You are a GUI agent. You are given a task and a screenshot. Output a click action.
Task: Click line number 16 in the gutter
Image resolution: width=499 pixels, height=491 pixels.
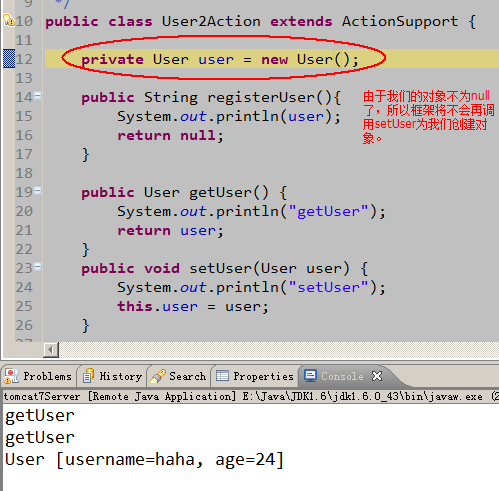[x=24, y=135]
